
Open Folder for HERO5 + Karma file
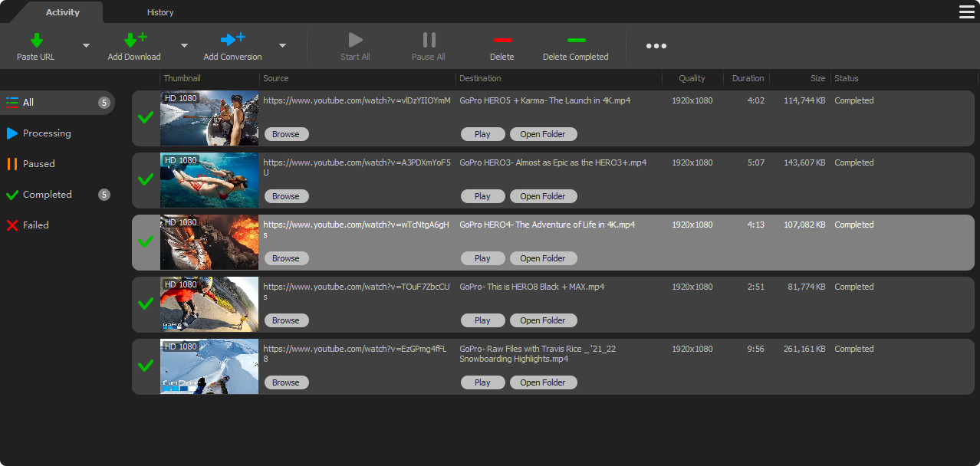coord(543,134)
